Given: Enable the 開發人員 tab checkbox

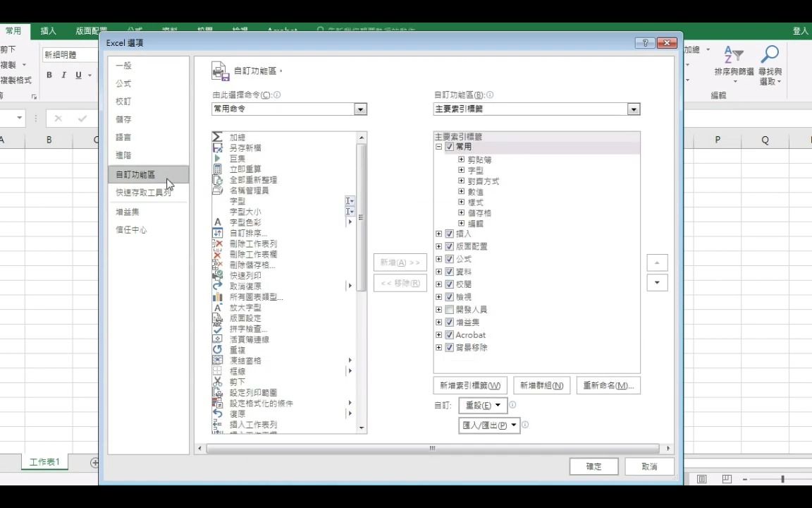Looking at the screenshot, I should tap(449, 309).
